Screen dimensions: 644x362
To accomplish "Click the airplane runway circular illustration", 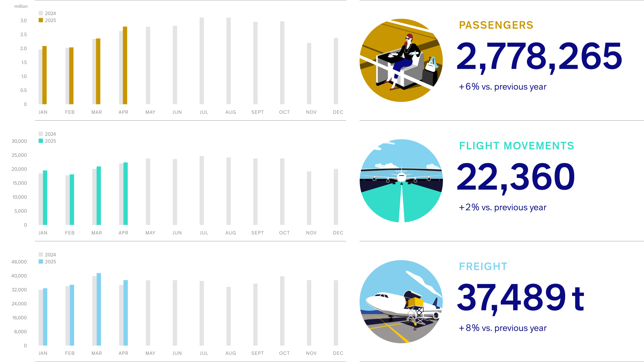I will [401, 181].
